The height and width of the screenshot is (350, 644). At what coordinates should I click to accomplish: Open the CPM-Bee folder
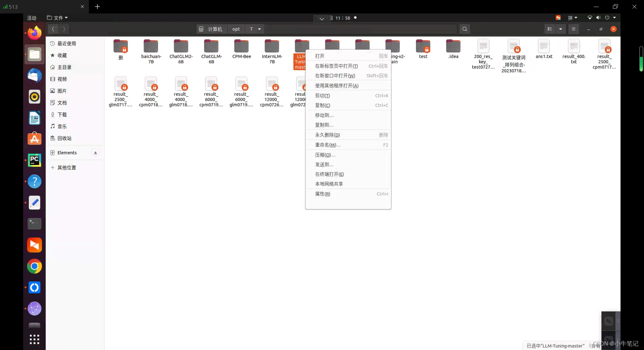[241, 49]
